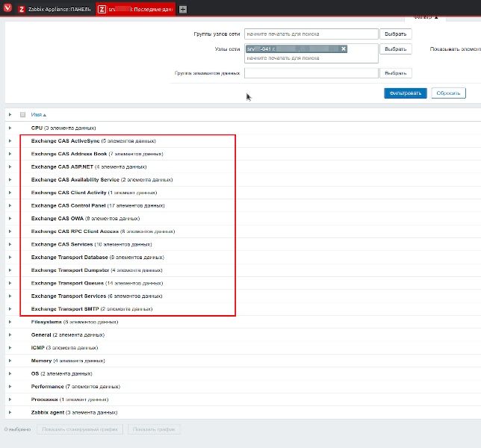The height and width of the screenshot is (448, 481).
Task: Expand the Exchange CAS Control Panel group
Action: pos(10,205)
